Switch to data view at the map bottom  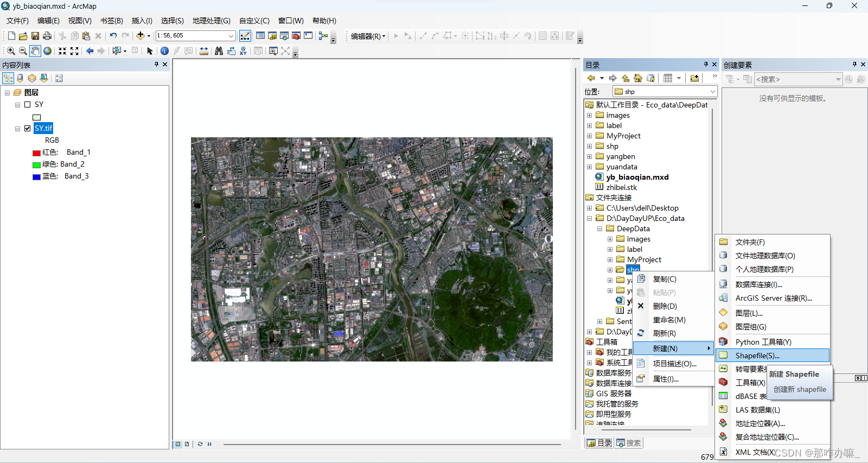pyautogui.click(x=177, y=444)
